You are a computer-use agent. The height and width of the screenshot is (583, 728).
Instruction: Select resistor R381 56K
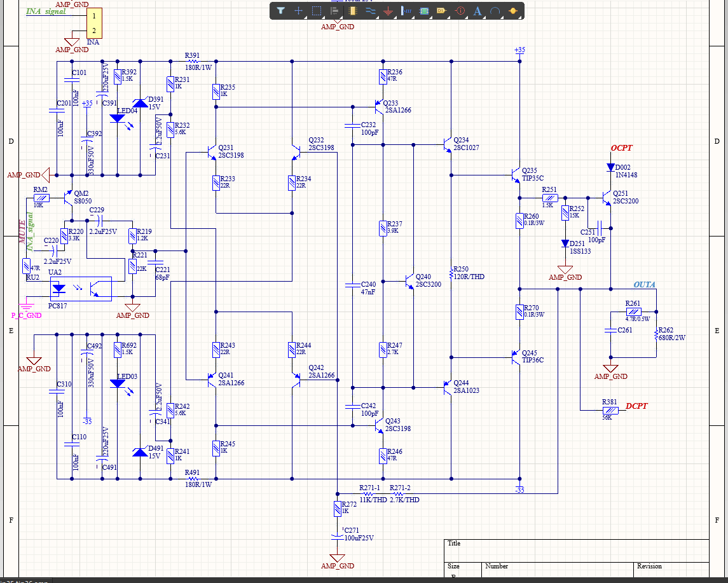pos(610,410)
